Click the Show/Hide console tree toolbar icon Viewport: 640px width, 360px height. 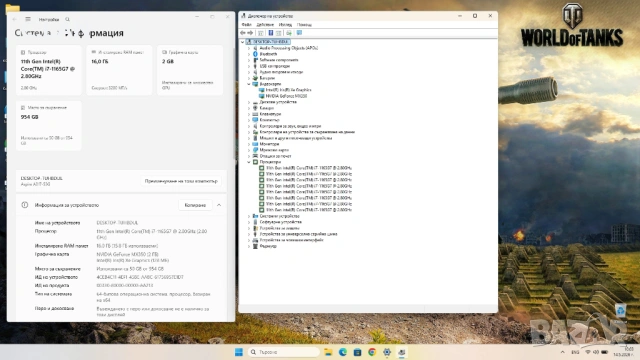click(x=260, y=33)
